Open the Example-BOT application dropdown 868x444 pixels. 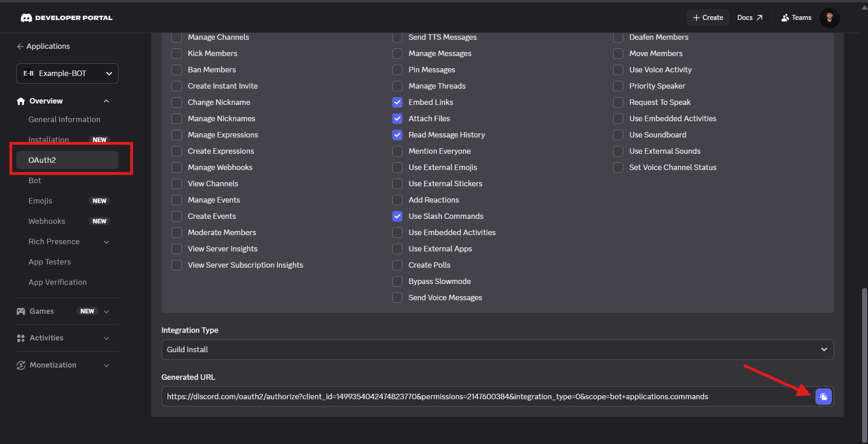coord(67,73)
